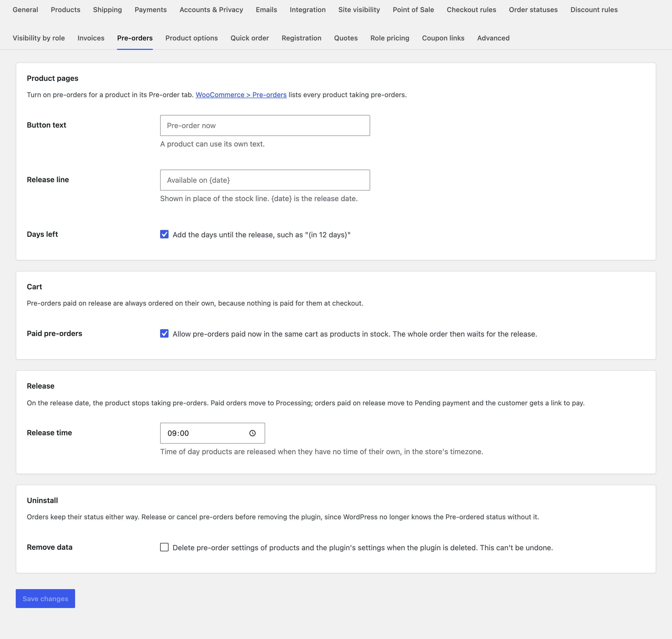The height and width of the screenshot is (639, 672).
Task: Open the Coupon links tab
Action: coord(443,38)
